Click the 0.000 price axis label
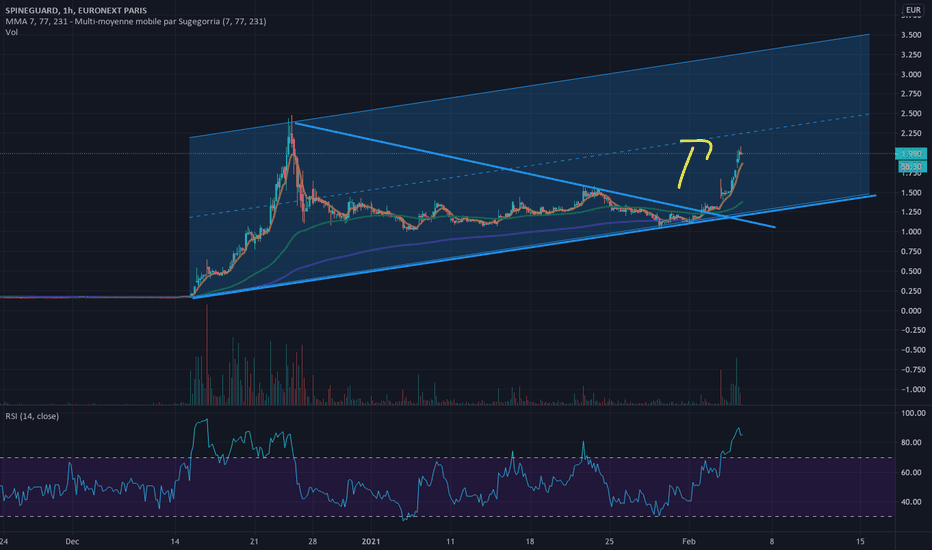Viewport: 932px width, 550px height. click(911, 310)
